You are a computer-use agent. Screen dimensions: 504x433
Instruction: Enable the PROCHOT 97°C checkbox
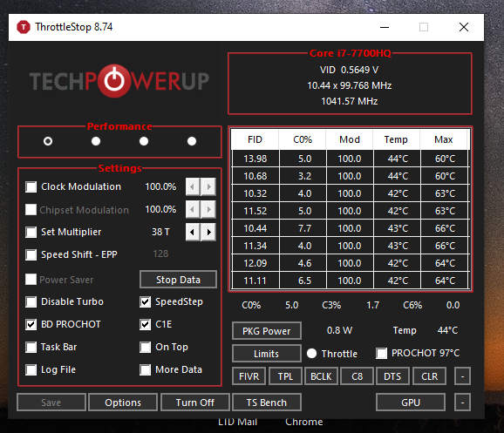click(382, 354)
